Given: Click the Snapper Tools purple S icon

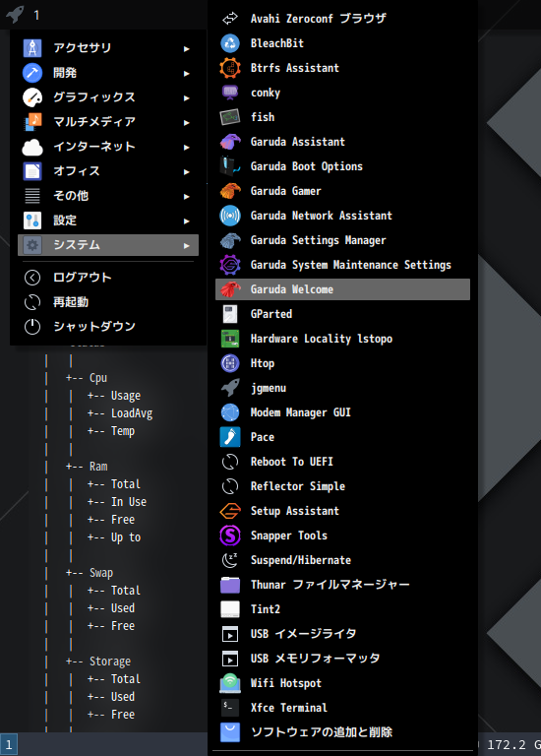Looking at the screenshot, I should [230, 535].
